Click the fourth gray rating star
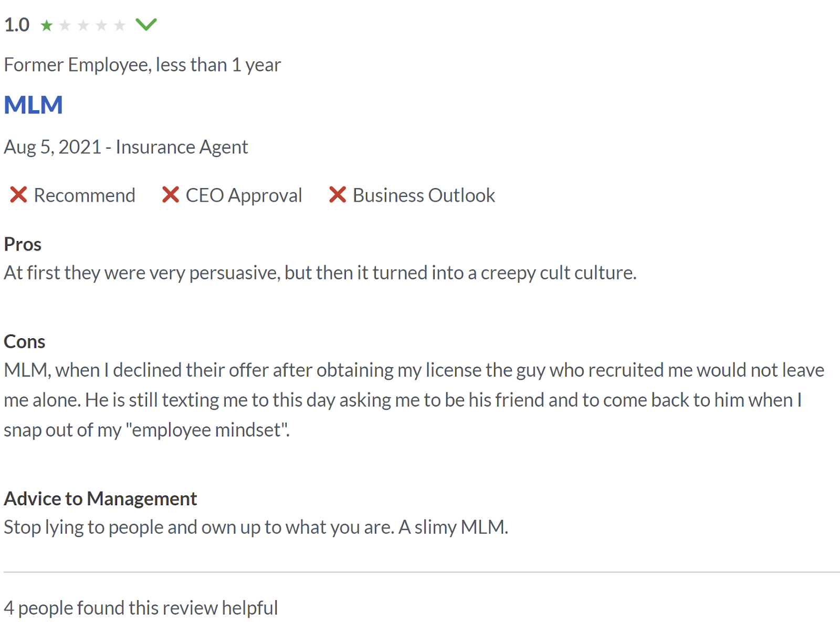840x625 pixels. [102, 25]
